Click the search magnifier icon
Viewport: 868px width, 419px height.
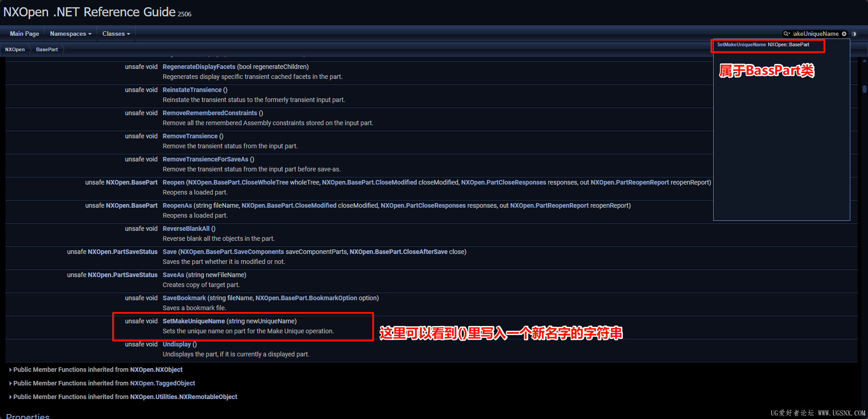786,34
